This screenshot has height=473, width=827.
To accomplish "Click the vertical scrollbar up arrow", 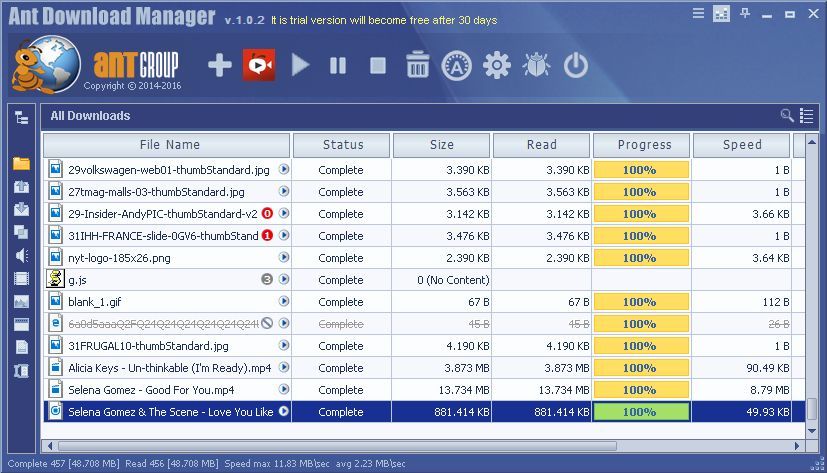I will [x=812, y=142].
